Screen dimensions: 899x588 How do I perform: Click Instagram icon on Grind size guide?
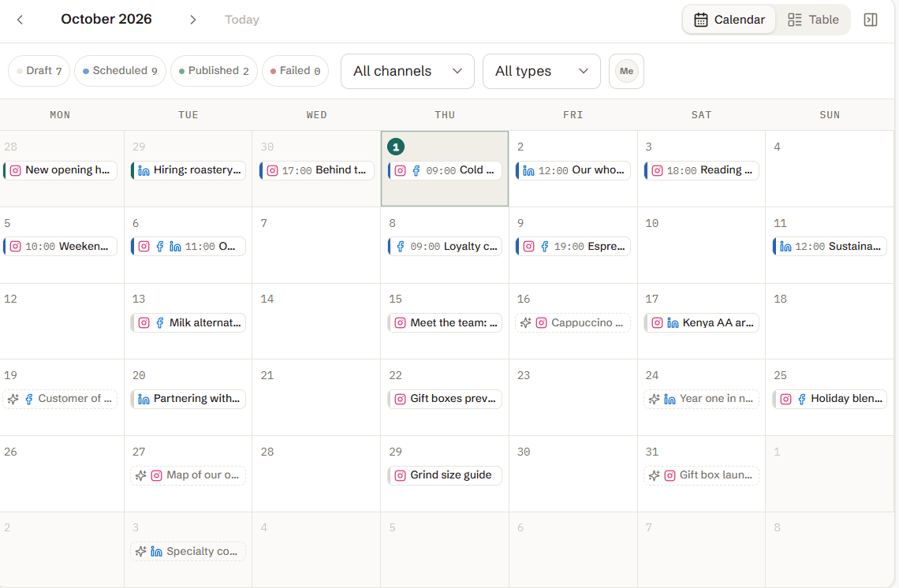pyautogui.click(x=400, y=475)
